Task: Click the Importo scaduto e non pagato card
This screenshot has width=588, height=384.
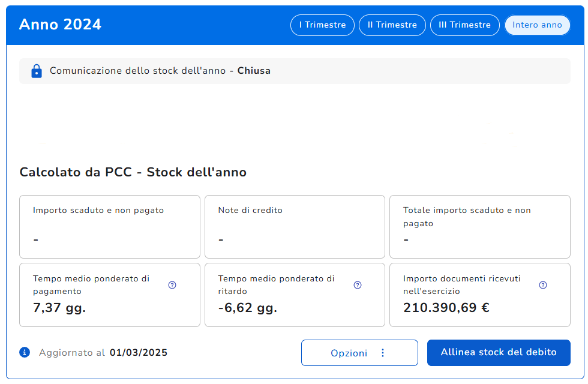Action: point(110,226)
